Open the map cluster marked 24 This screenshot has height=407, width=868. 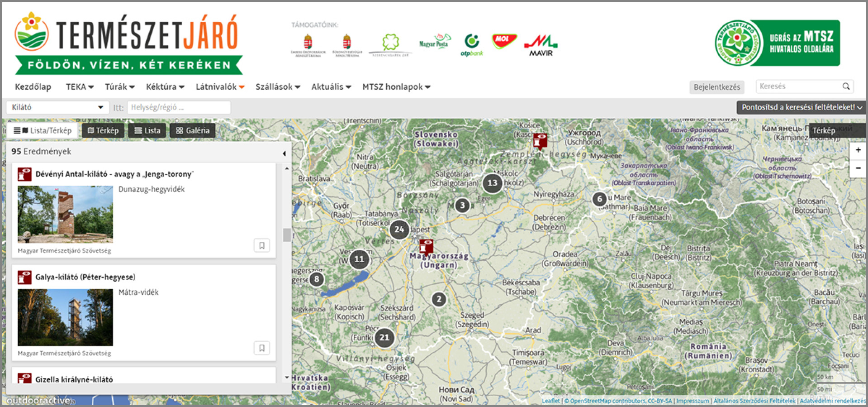[399, 229]
